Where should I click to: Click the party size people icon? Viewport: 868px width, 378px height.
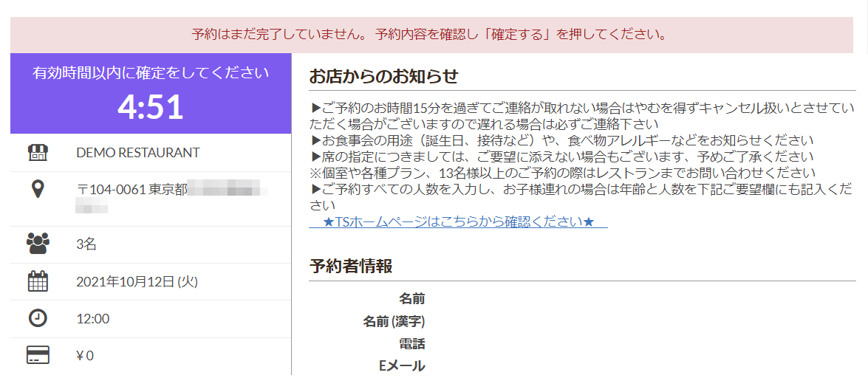point(38,244)
